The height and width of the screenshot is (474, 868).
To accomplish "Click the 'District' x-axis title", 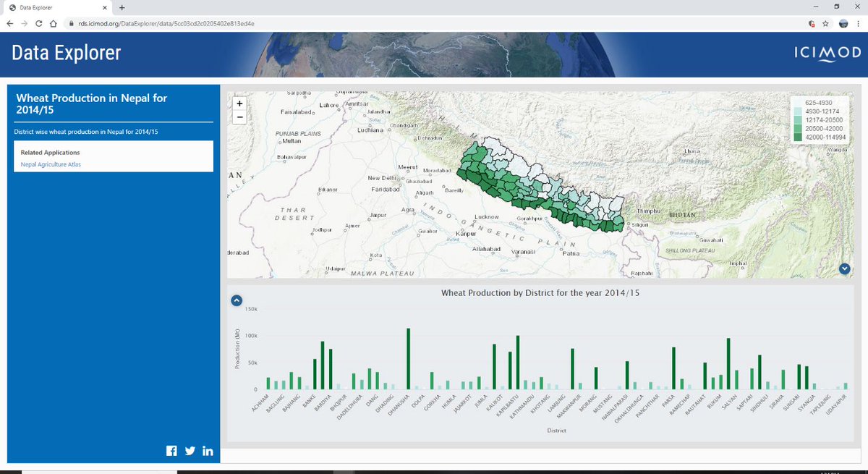I will 557,431.
